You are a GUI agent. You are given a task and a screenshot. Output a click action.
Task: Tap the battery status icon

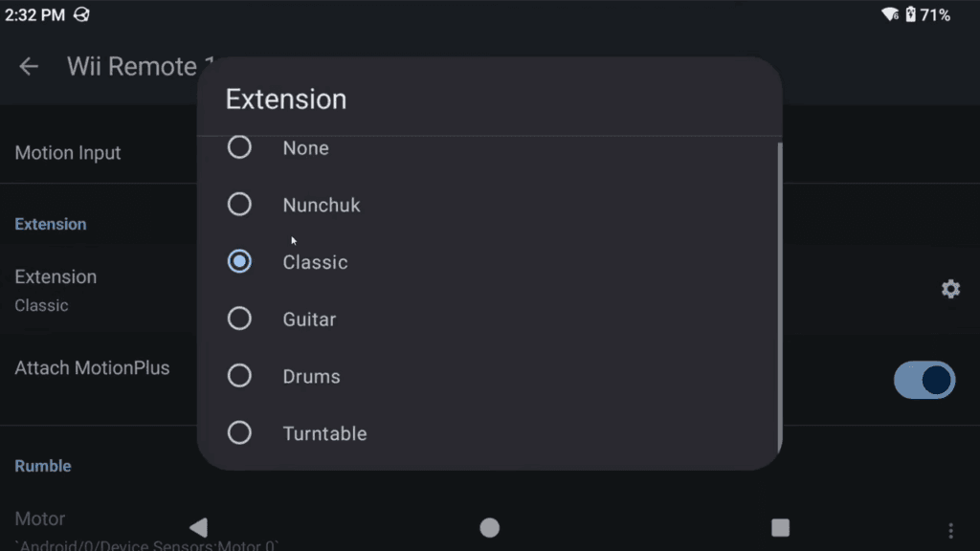(911, 14)
